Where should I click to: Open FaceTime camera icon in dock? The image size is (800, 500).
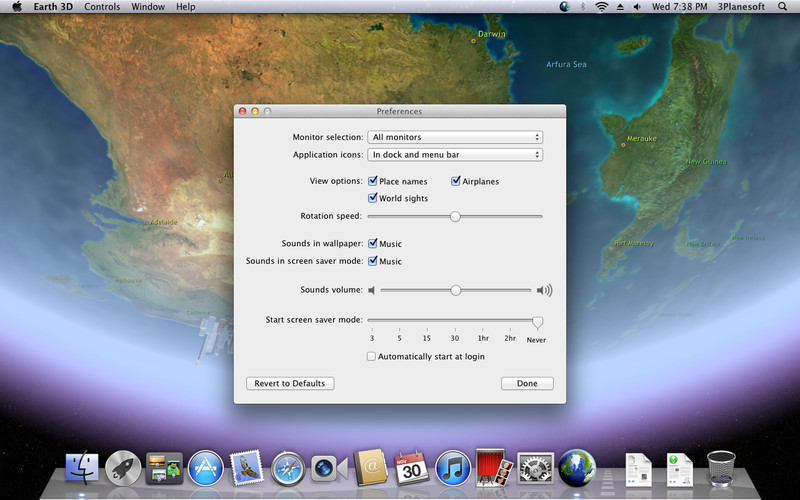tap(329, 468)
